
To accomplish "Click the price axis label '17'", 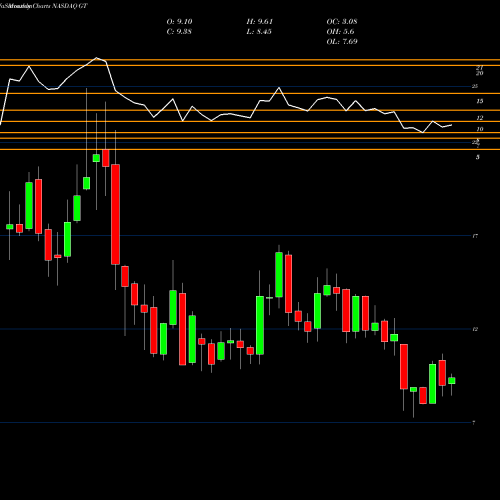I will [475, 236].
